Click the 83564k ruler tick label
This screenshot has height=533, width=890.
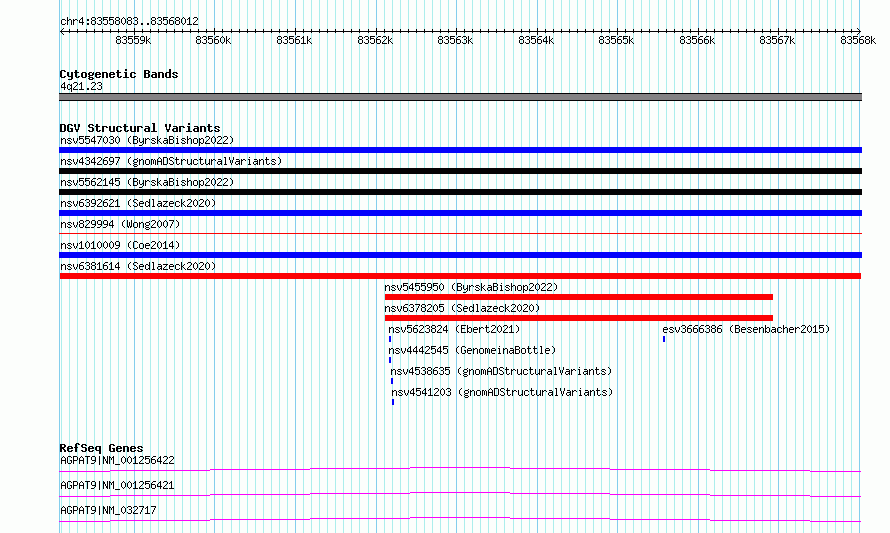(x=536, y=40)
